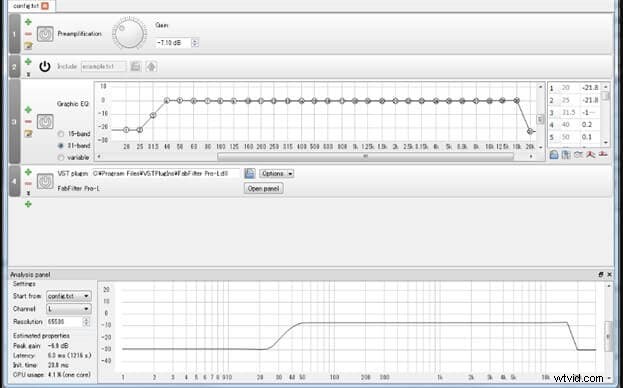The height and width of the screenshot is (388, 623).
Task: Browse for Include file icon
Action: pos(135,66)
